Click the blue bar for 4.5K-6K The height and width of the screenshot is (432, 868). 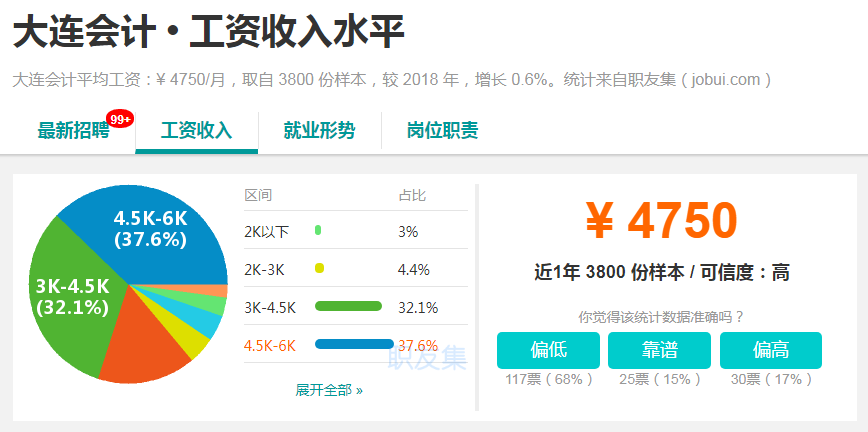coord(354,344)
